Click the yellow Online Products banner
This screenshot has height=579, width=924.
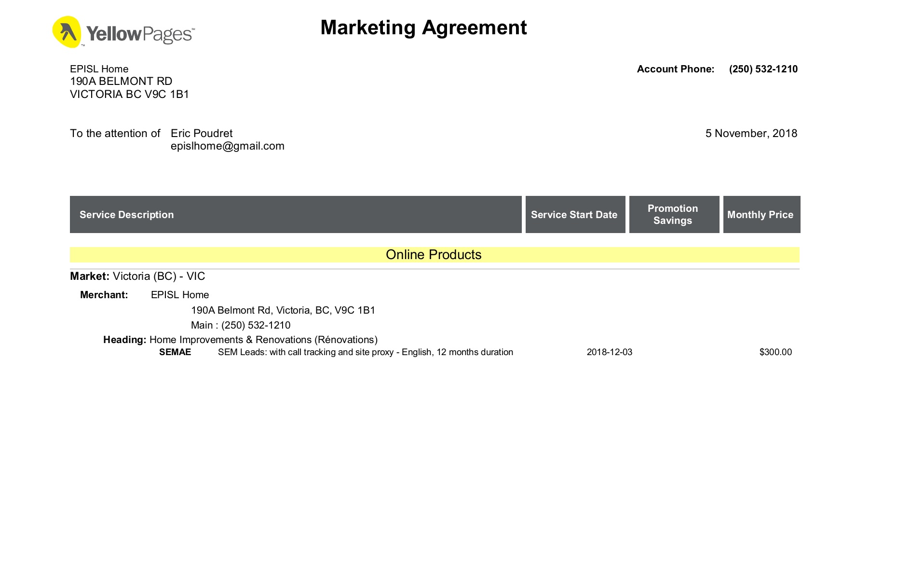[434, 255]
